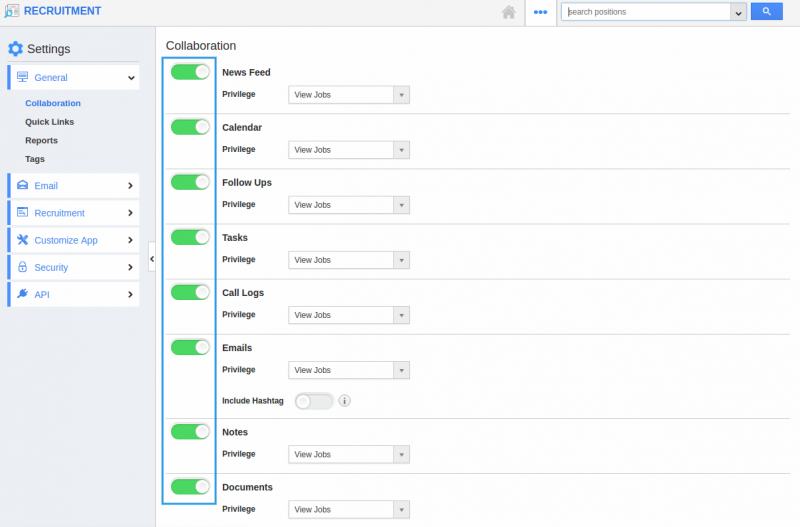Image resolution: width=800 pixels, height=527 pixels.
Task: Click into the search positions field
Action: point(646,12)
